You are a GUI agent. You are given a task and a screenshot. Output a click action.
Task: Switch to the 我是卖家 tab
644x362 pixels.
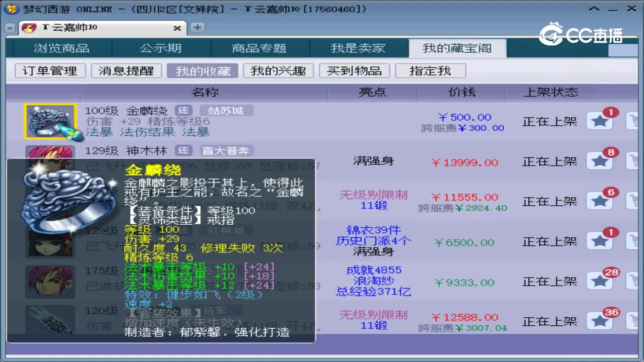click(x=358, y=48)
